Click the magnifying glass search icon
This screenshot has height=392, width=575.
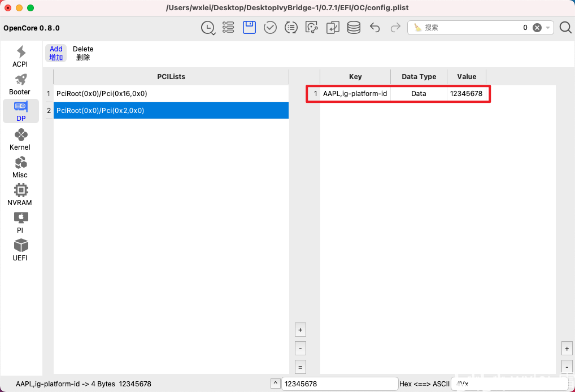(565, 28)
